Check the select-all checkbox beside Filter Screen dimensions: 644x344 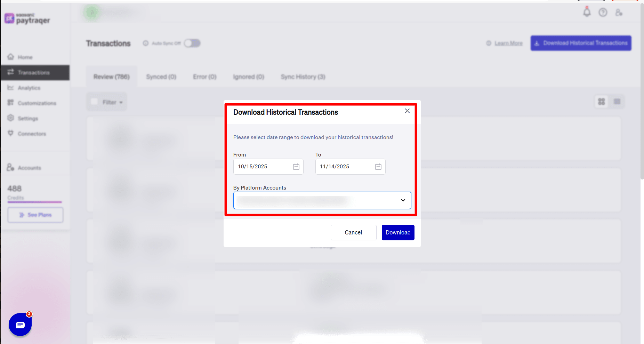tap(94, 102)
